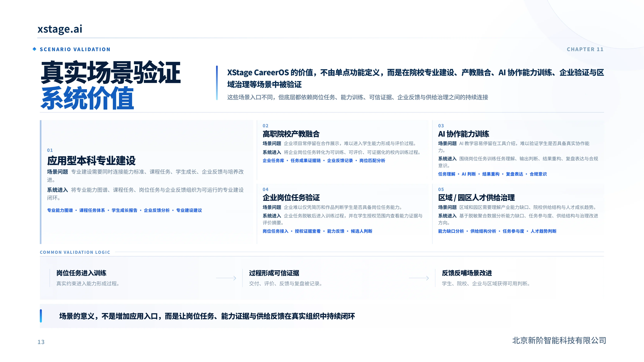Screen dimensions: 644x362
Task: Select the blue tag 复盘表达 under card 03
Action: click(x=515, y=174)
